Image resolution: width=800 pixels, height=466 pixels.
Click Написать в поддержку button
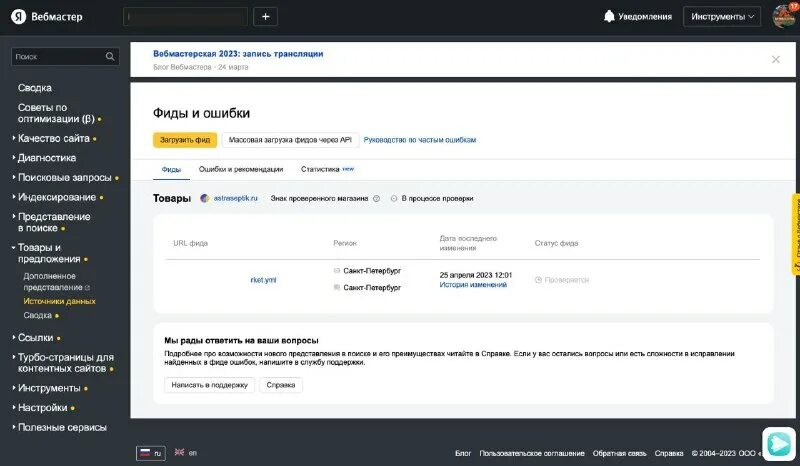(209, 385)
